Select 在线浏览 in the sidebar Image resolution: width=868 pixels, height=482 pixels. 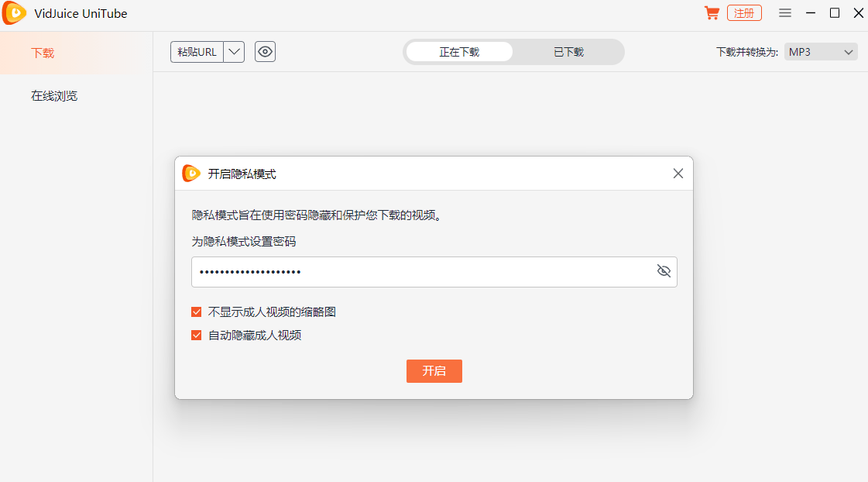point(54,96)
